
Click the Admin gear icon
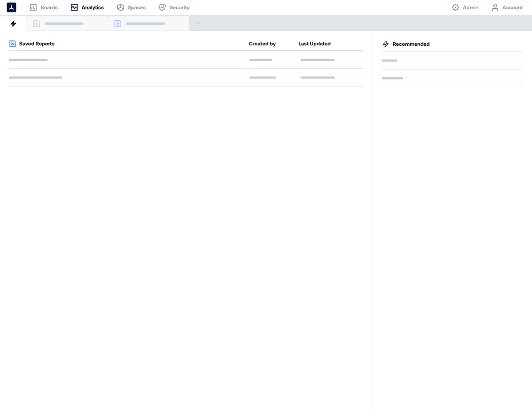pyautogui.click(x=456, y=7)
